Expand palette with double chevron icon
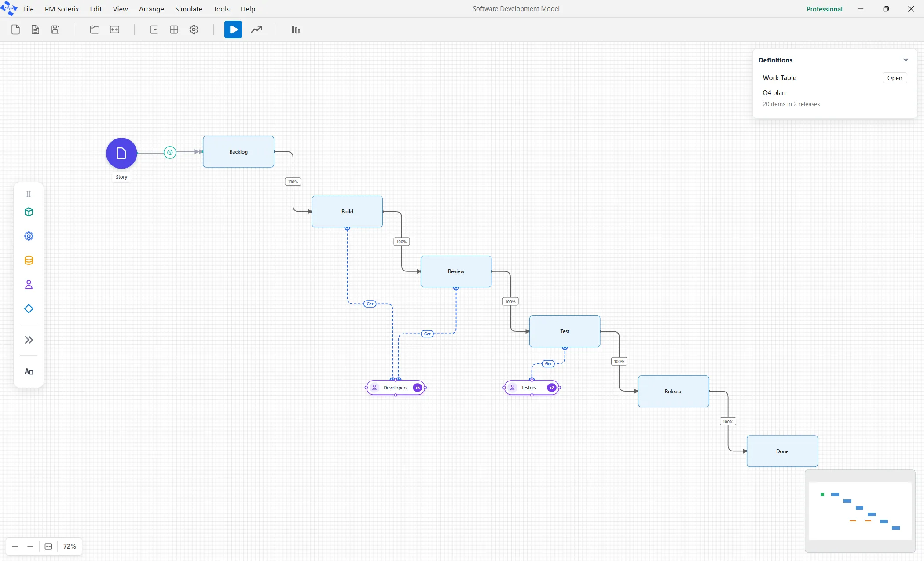This screenshot has height=561, width=924. 29,340
